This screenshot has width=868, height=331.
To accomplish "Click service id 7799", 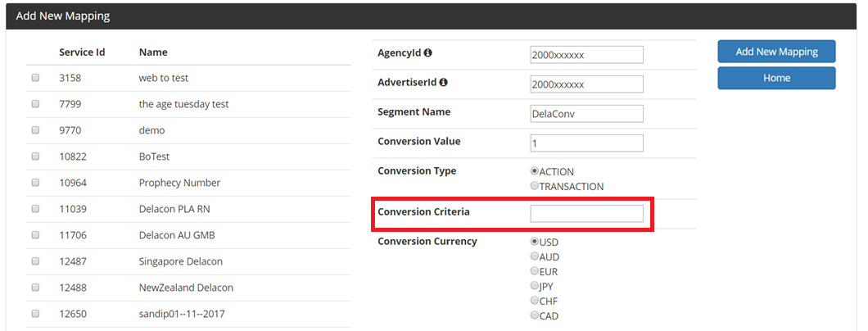I will (x=70, y=104).
